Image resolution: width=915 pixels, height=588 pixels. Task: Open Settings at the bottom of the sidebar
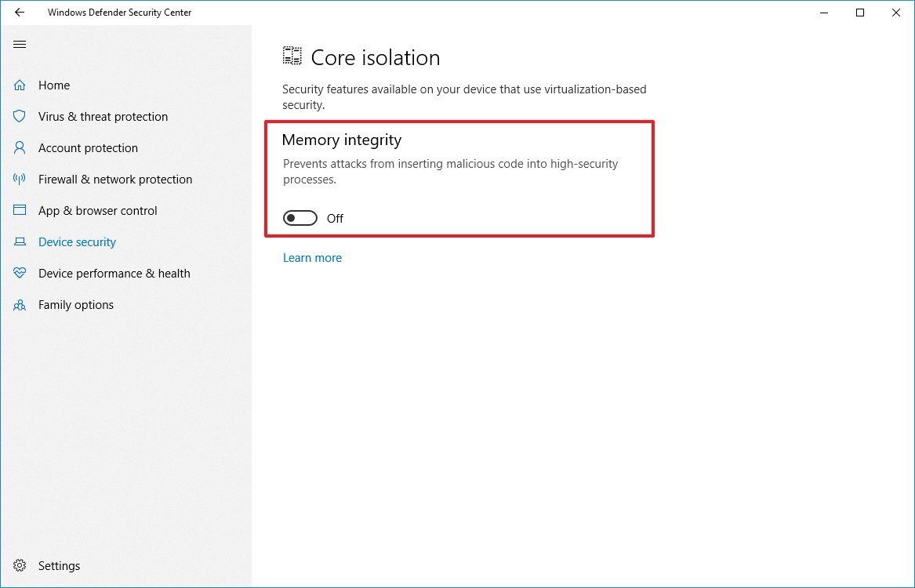(x=59, y=565)
